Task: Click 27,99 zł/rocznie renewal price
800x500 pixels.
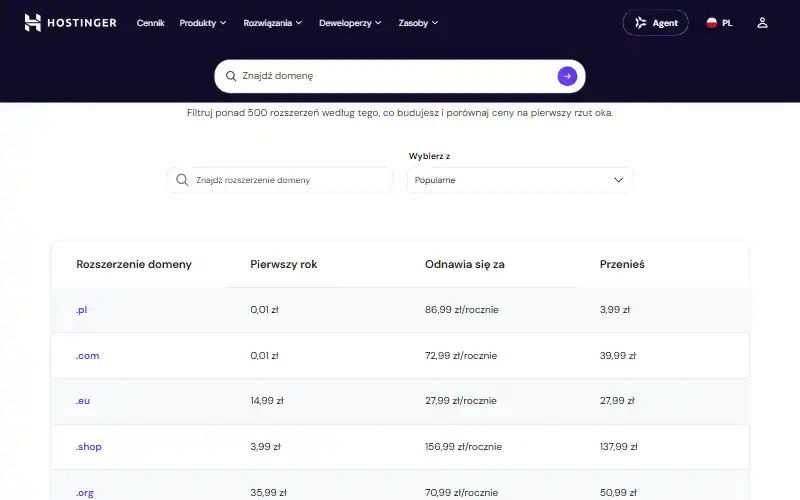Action: pyautogui.click(x=461, y=401)
